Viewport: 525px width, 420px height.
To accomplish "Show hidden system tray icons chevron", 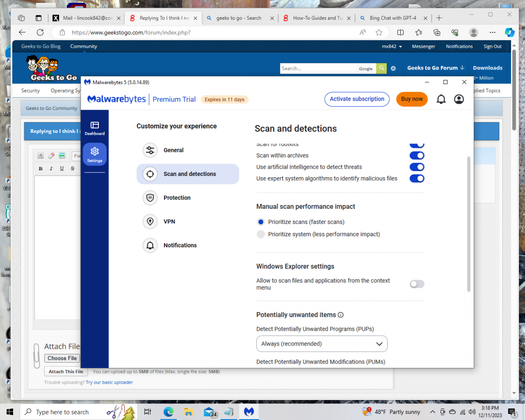I will [432, 412].
